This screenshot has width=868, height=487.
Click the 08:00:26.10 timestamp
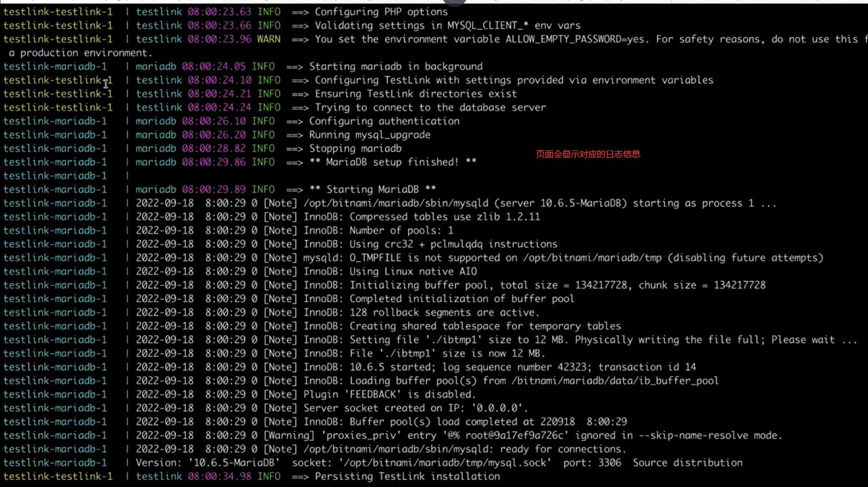(214, 121)
